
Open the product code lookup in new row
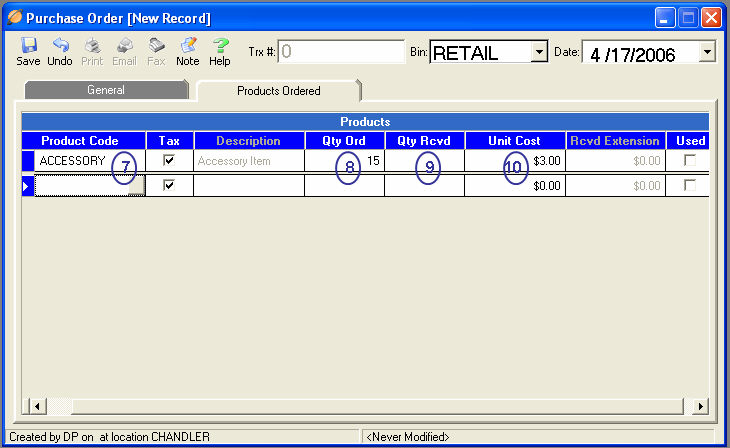[x=138, y=185]
